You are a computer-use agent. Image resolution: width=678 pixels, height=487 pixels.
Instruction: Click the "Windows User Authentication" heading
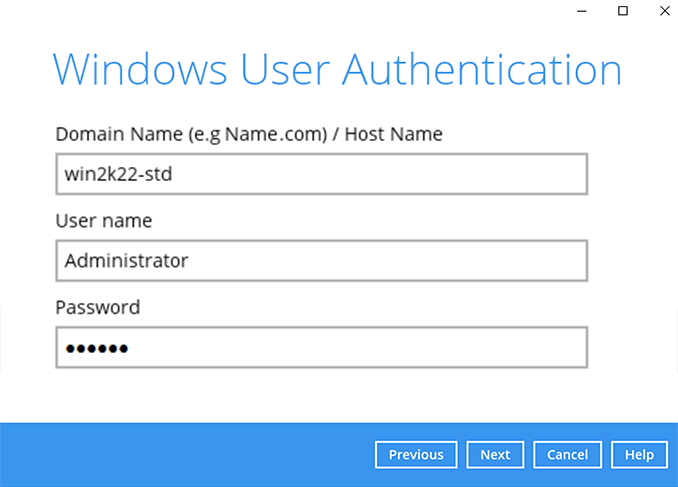(x=337, y=70)
